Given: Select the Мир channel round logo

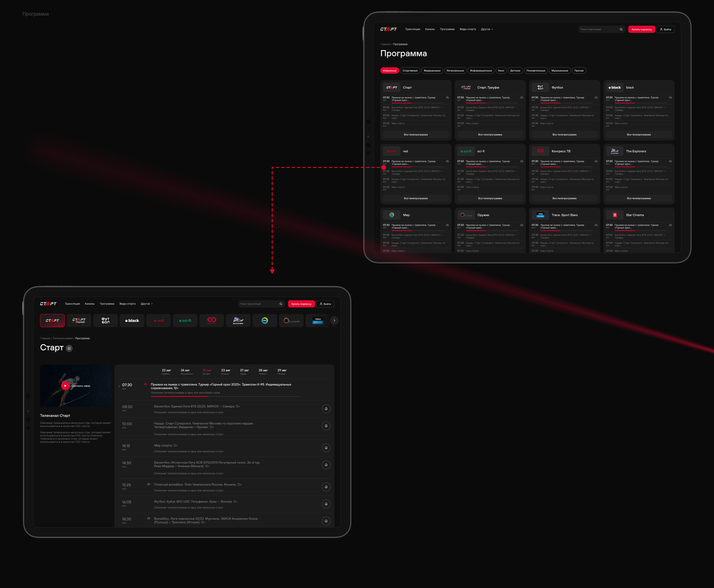Looking at the screenshot, I should click(x=265, y=320).
